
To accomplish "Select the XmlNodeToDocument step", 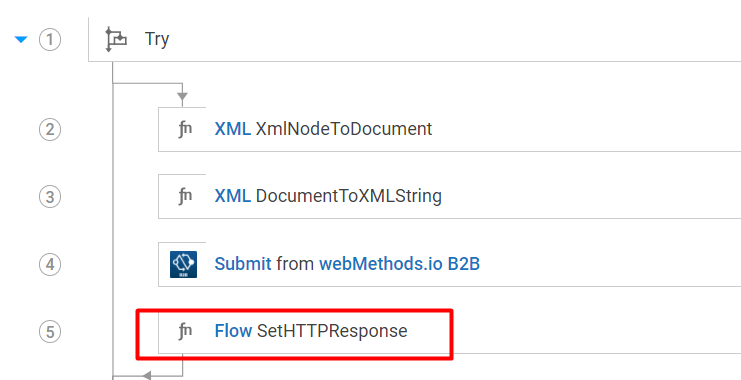I will click(449, 130).
